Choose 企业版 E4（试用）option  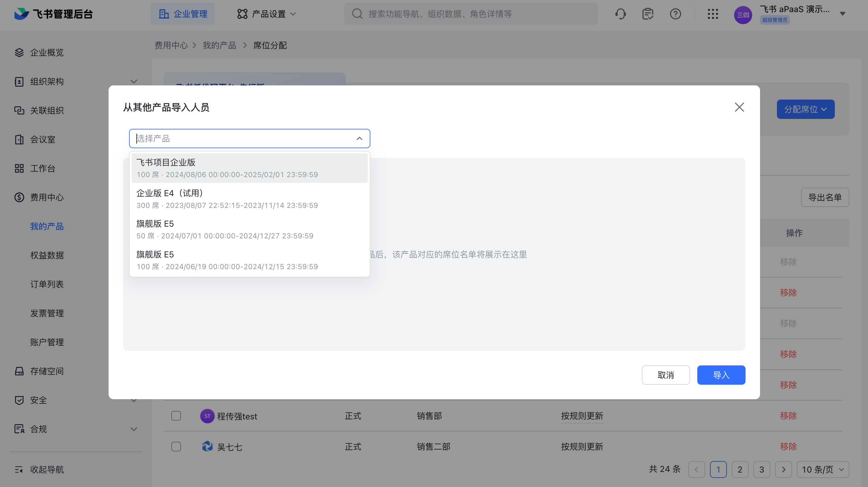tap(249, 199)
